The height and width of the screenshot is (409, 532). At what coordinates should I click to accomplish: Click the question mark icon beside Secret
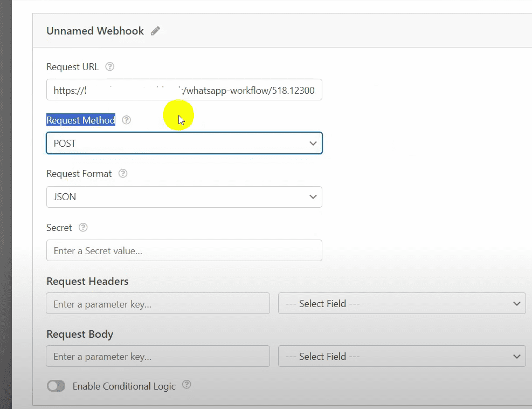coord(83,228)
